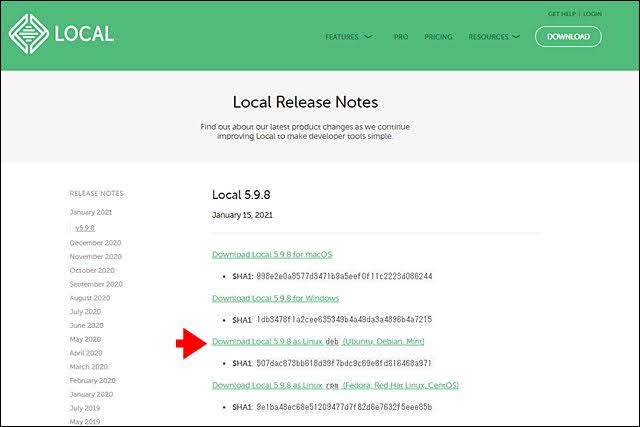Select July 2020 release notes
The width and height of the screenshot is (640, 427).
pos(85,312)
